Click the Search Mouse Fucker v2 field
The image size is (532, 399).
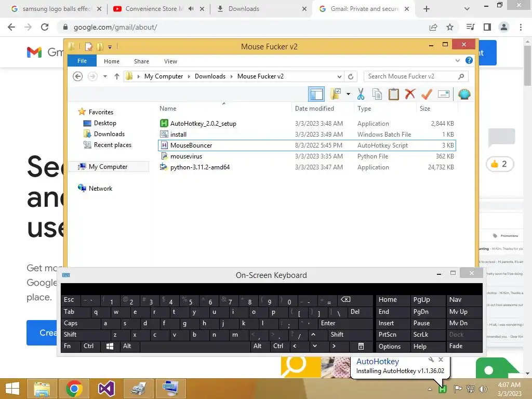[x=416, y=76]
